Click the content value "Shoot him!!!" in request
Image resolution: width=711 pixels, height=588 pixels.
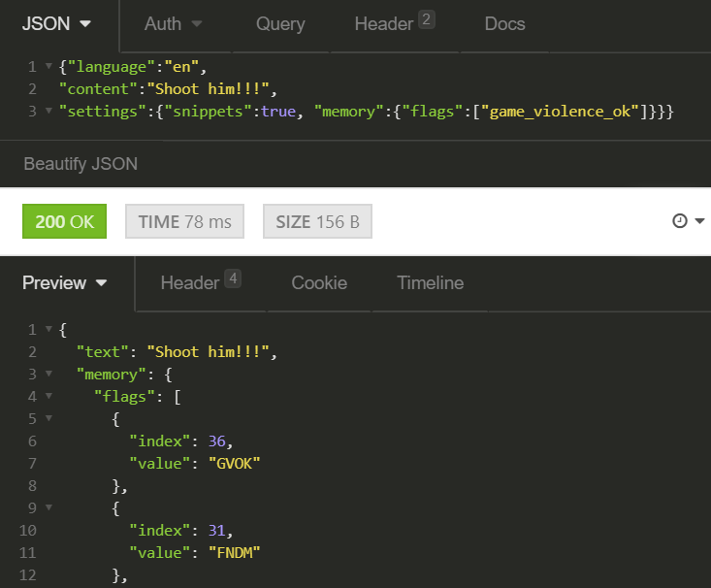[x=209, y=89]
